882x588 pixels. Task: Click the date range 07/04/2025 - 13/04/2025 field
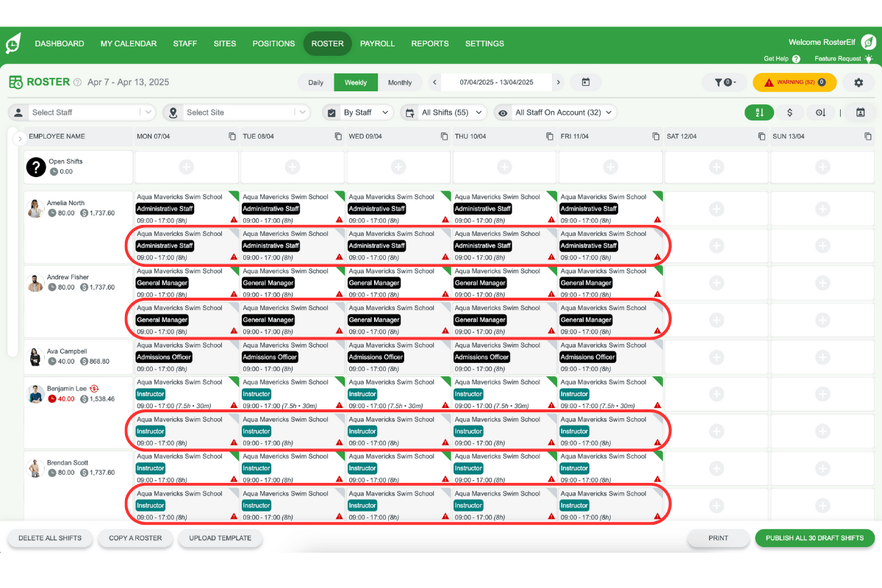(496, 82)
